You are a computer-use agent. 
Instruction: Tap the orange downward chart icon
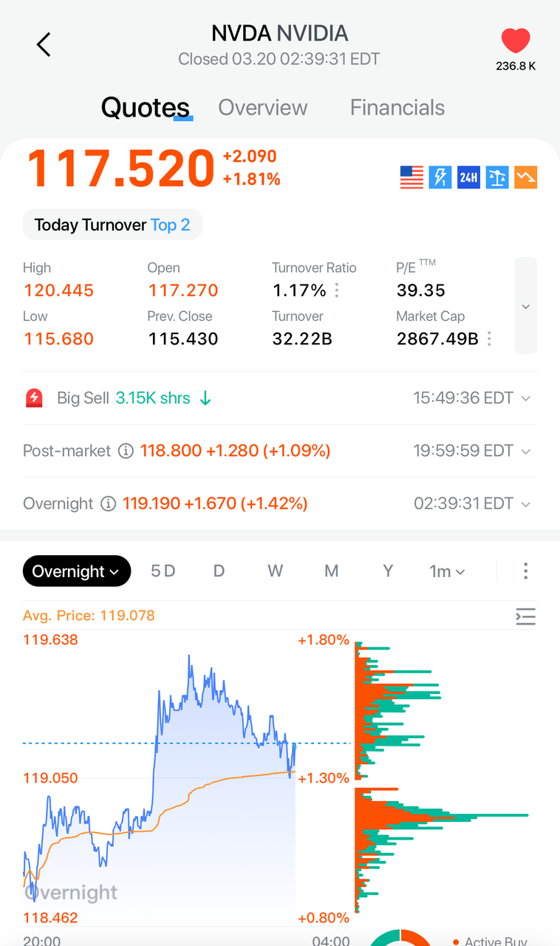point(525,177)
